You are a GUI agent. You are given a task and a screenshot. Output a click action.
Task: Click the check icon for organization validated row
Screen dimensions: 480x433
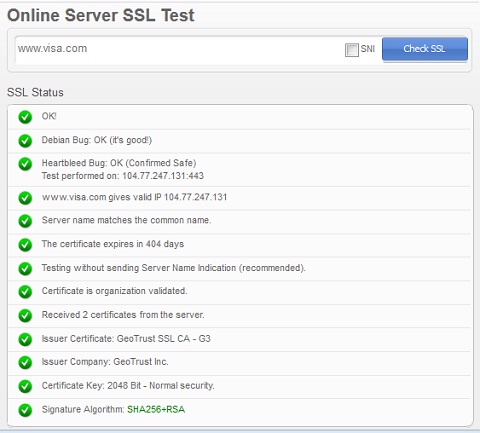click(25, 292)
